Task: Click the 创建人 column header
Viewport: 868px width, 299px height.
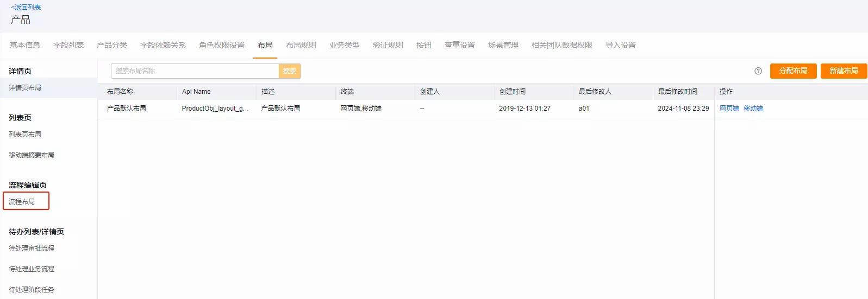Action: 430,92
